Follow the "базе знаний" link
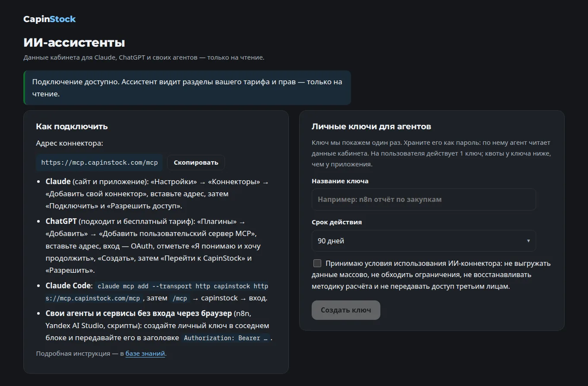The width and height of the screenshot is (588, 386). pos(145,354)
